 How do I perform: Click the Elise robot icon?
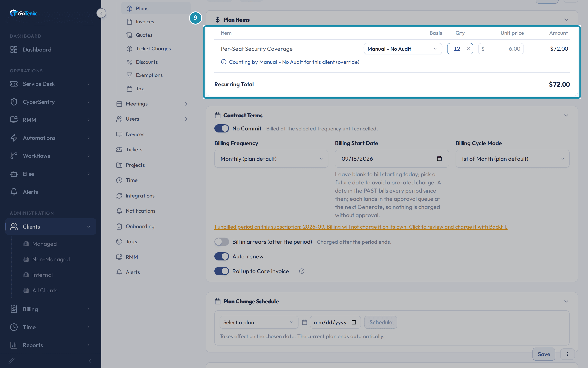(14, 174)
